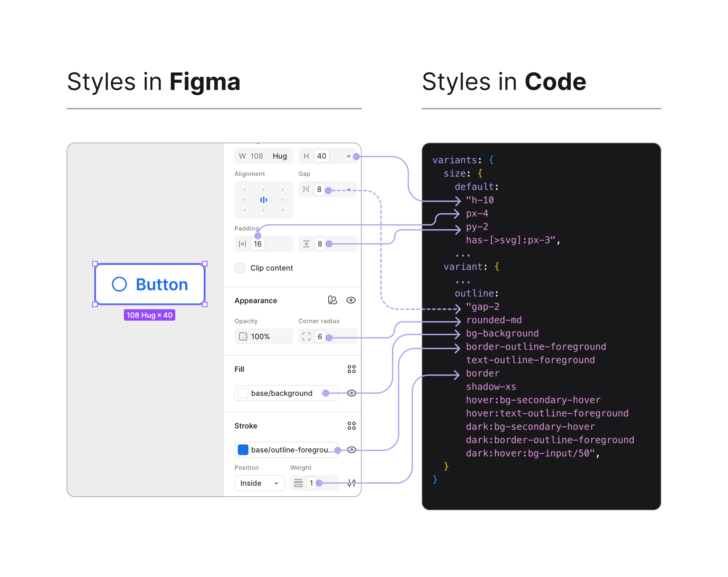
Task: Click the shadow-xs code line
Action: coord(491,387)
